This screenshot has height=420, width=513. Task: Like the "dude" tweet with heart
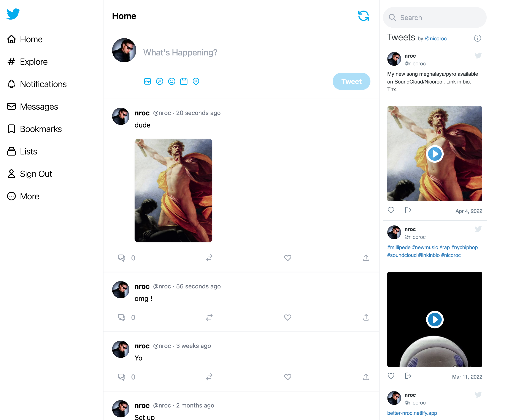click(x=287, y=258)
